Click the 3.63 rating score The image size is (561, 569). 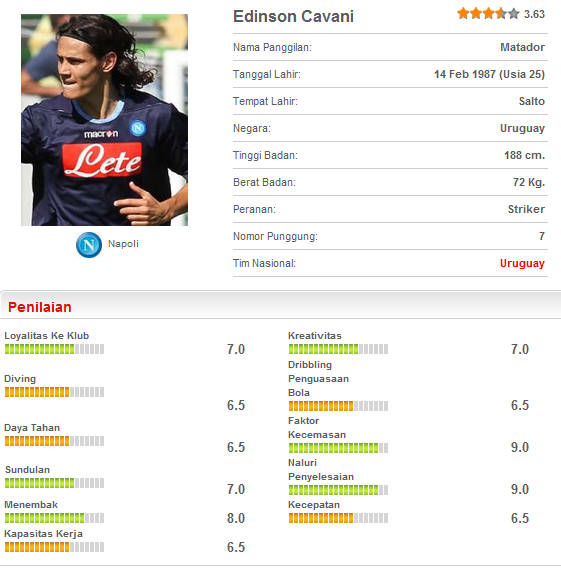(x=534, y=14)
